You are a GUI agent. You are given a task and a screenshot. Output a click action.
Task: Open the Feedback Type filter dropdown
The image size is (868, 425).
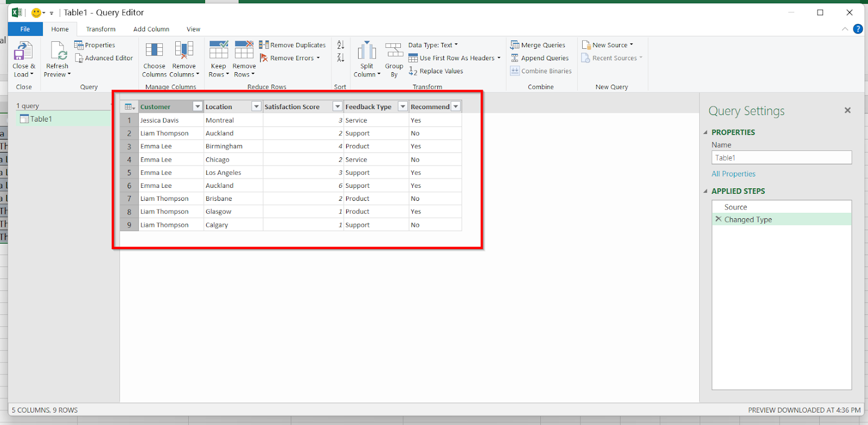point(403,107)
